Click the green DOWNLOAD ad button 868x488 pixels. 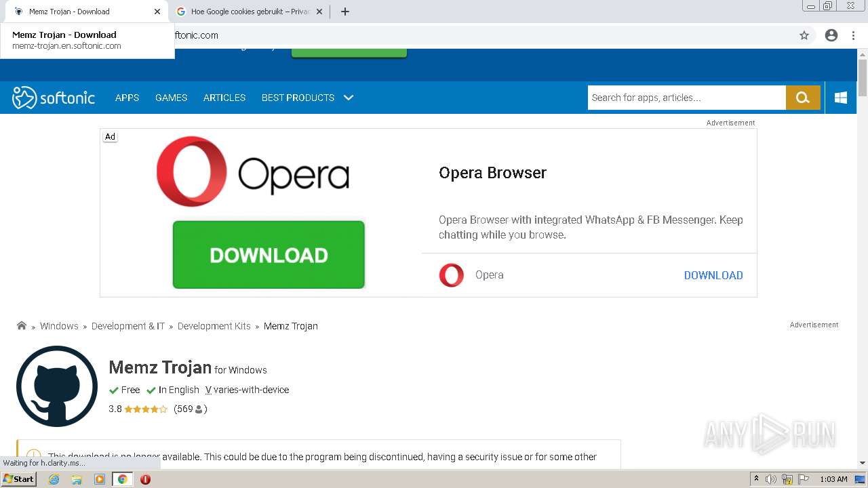pyautogui.click(x=269, y=255)
